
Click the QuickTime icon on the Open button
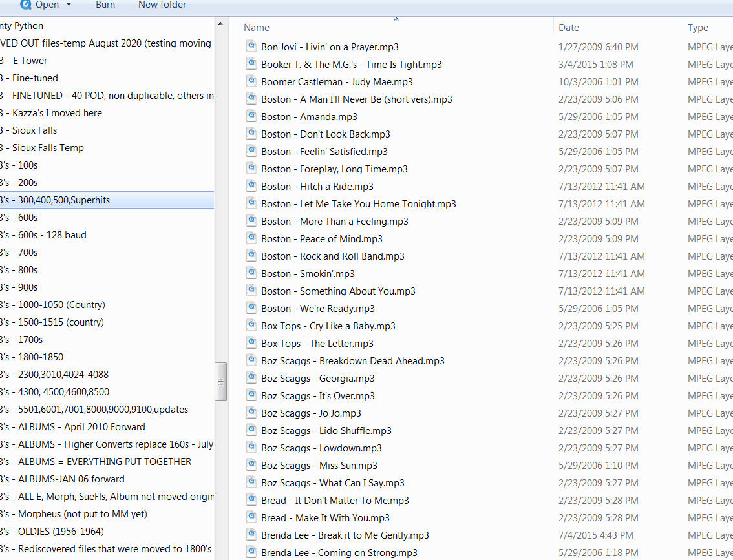26,5
